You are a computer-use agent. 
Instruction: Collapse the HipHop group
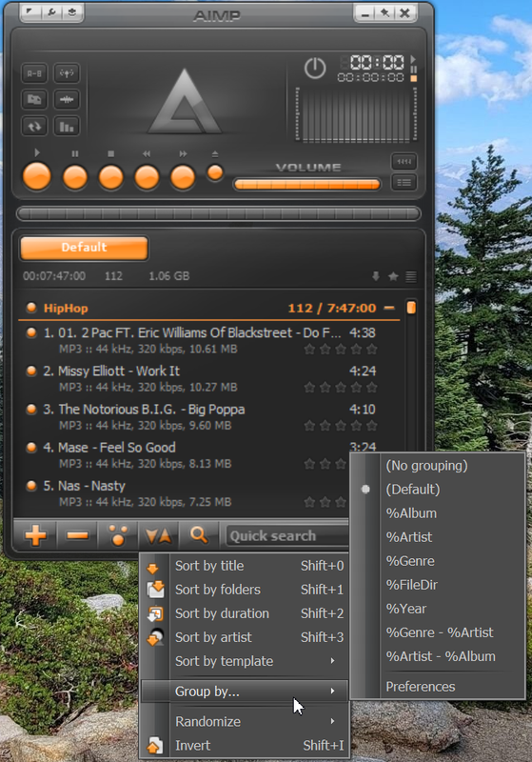(x=389, y=308)
